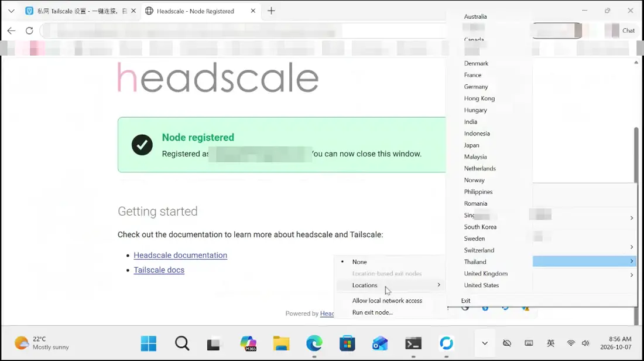This screenshot has height=361, width=644.
Task: Open Microsoft Store from the taskbar
Action: coord(347,343)
